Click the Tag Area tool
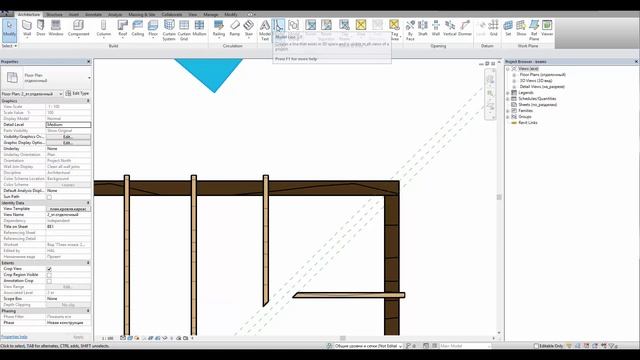 click(x=394, y=30)
